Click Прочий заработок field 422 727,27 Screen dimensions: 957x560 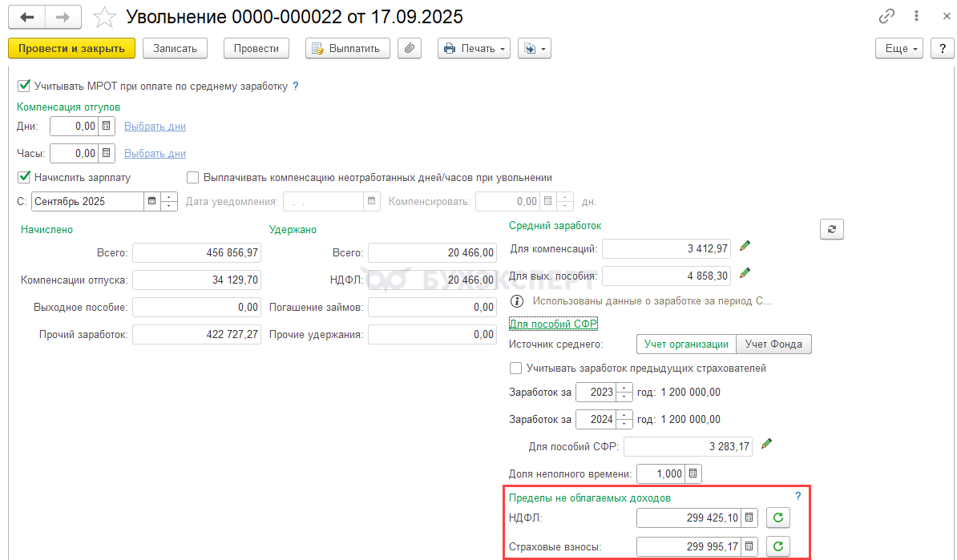point(196,334)
